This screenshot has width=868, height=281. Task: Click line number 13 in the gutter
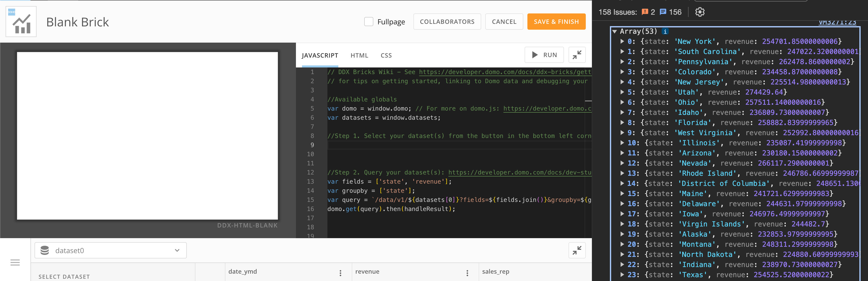[x=310, y=181]
